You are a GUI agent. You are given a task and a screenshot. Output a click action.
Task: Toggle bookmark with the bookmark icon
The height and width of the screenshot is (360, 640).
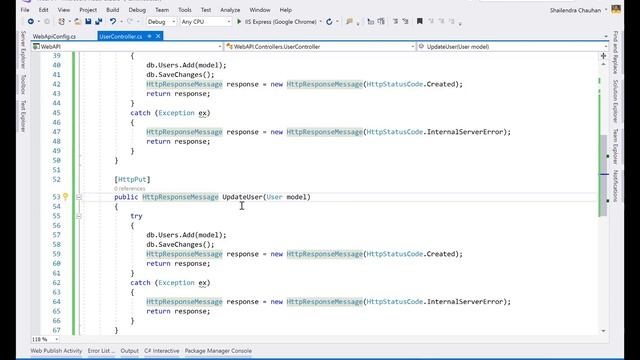point(420,22)
